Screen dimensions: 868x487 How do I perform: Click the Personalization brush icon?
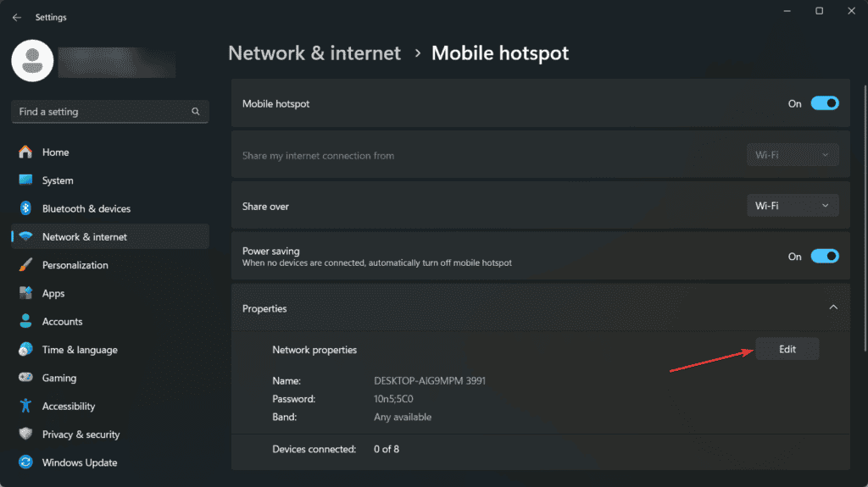(25, 264)
